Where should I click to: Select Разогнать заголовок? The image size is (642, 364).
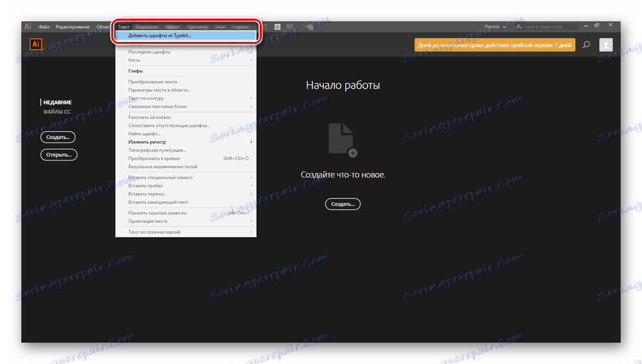pos(186,117)
